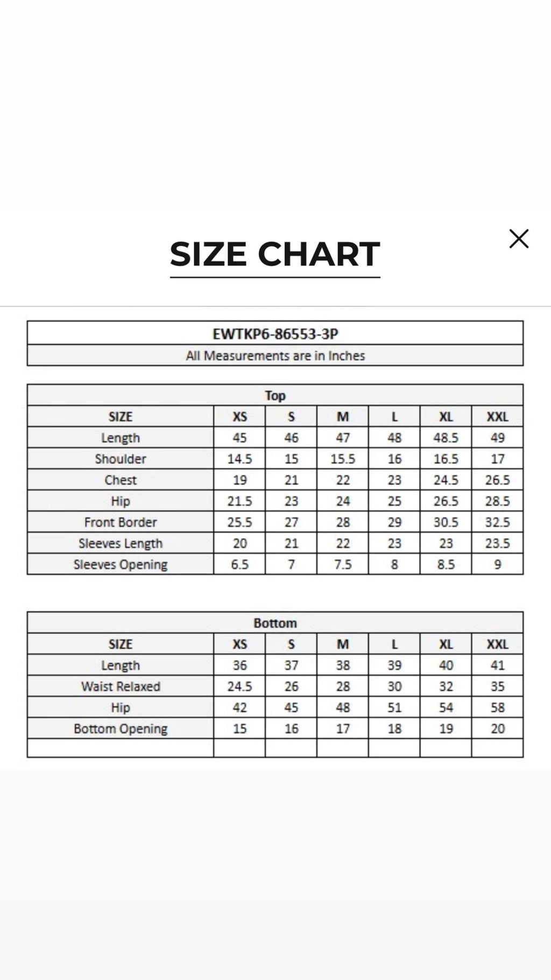551x980 pixels.
Task: Click the Top table's Shoulder row label
Action: 121,459
